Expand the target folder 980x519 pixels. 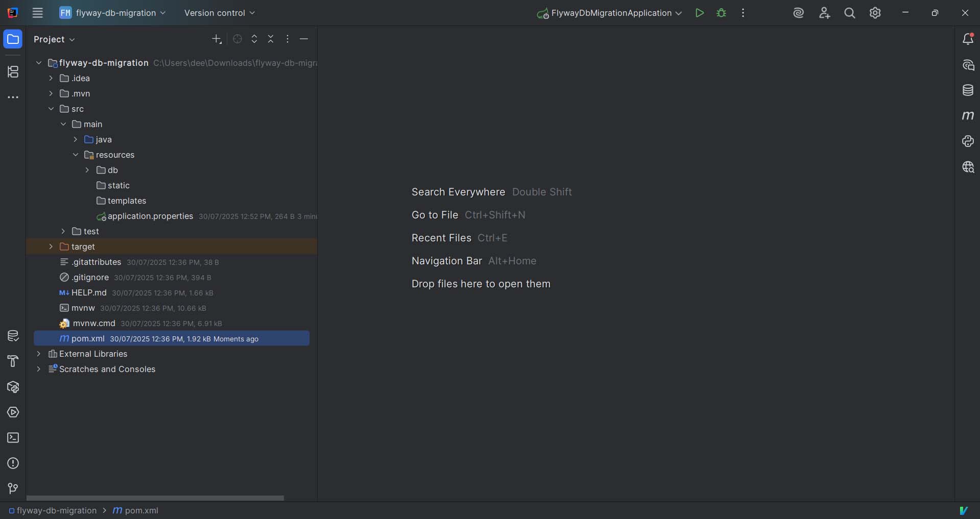point(51,246)
